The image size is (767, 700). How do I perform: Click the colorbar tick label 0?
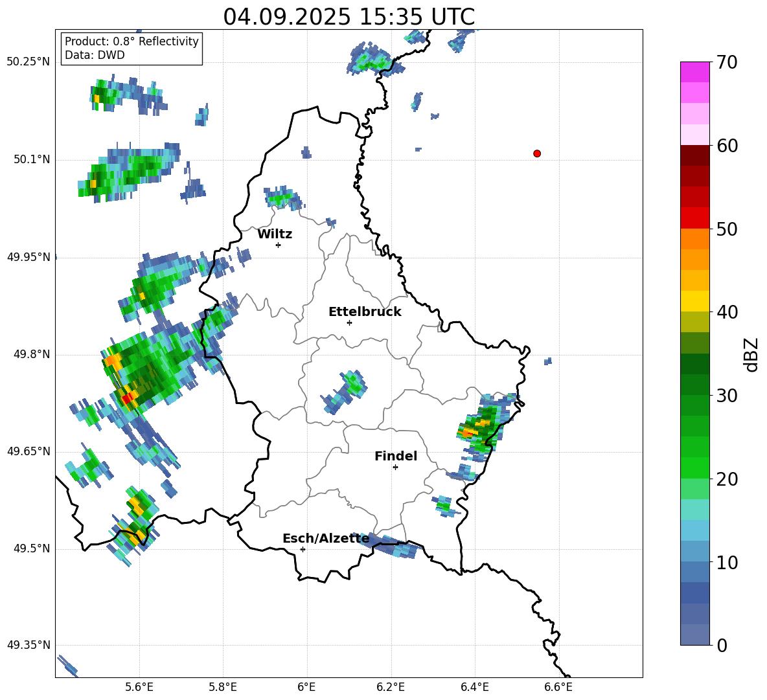722,646
